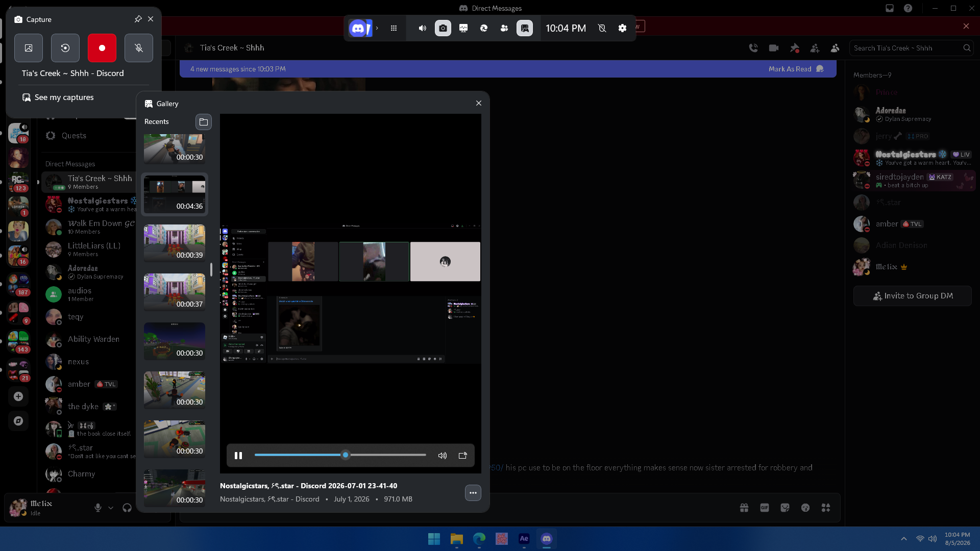Deafen audio with the headphones icon
The image size is (980, 551).
coord(127,508)
